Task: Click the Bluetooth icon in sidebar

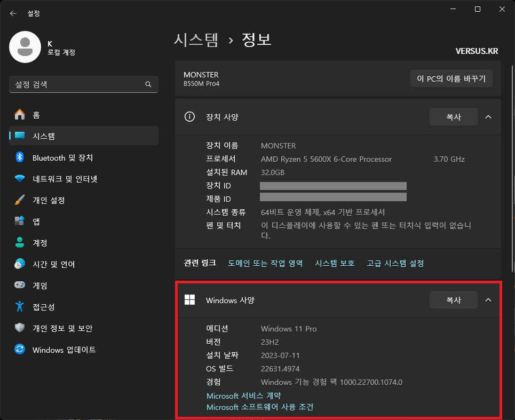Action: [x=20, y=157]
